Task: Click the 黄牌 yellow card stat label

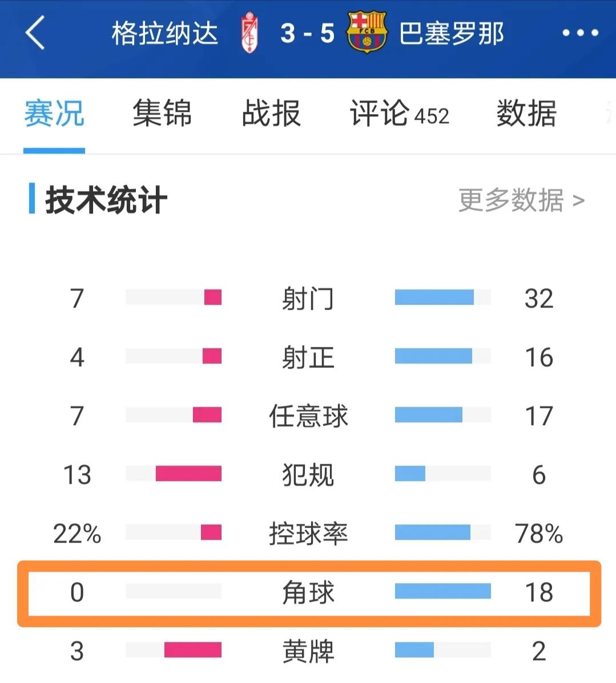Action: [x=308, y=649]
